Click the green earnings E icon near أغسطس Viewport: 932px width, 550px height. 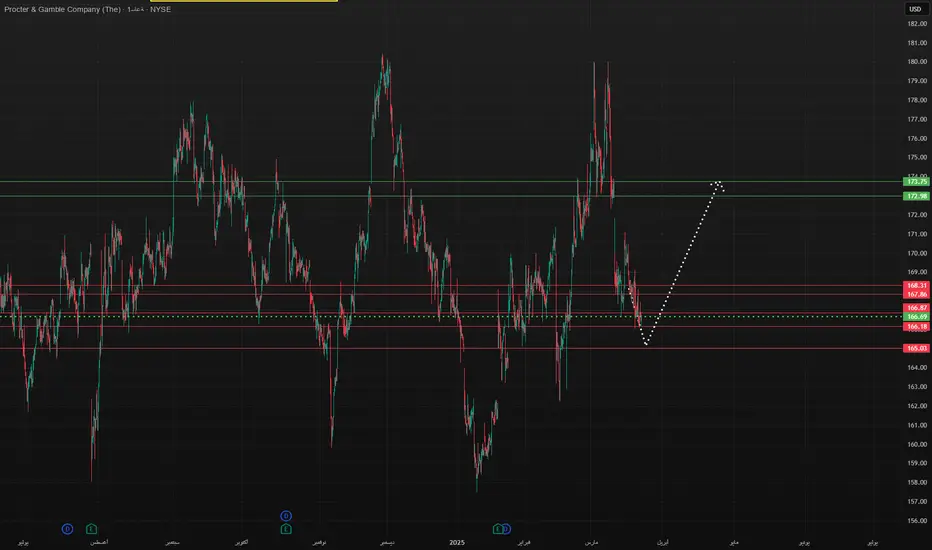click(x=91, y=529)
